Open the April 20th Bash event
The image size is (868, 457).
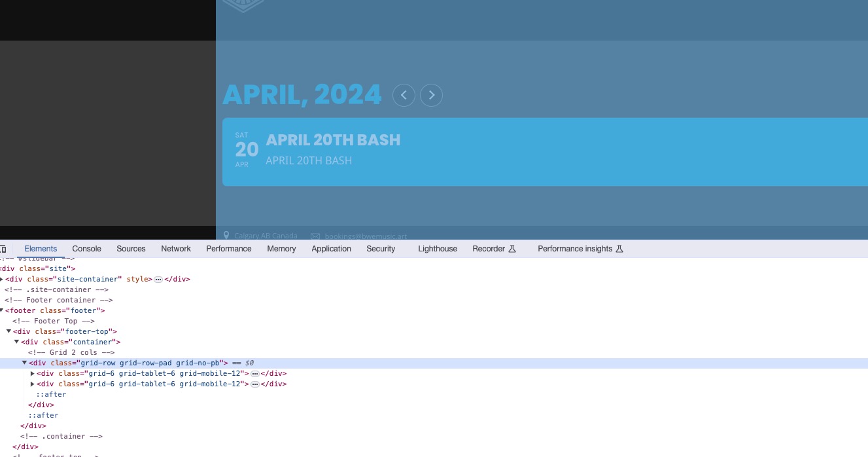tap(545, 152)
